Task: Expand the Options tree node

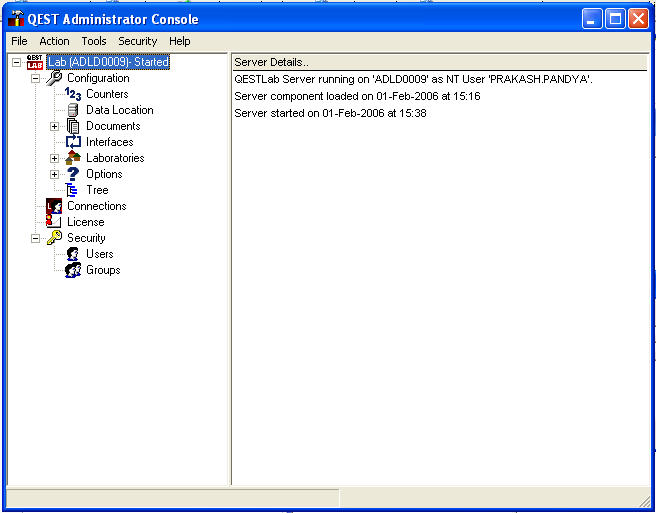Action: (55, 174)
